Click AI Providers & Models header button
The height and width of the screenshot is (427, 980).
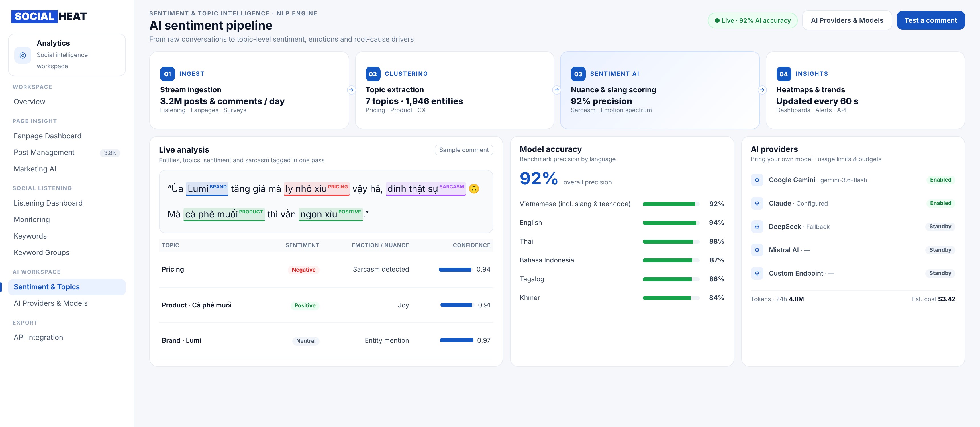[x=847, y=20]
